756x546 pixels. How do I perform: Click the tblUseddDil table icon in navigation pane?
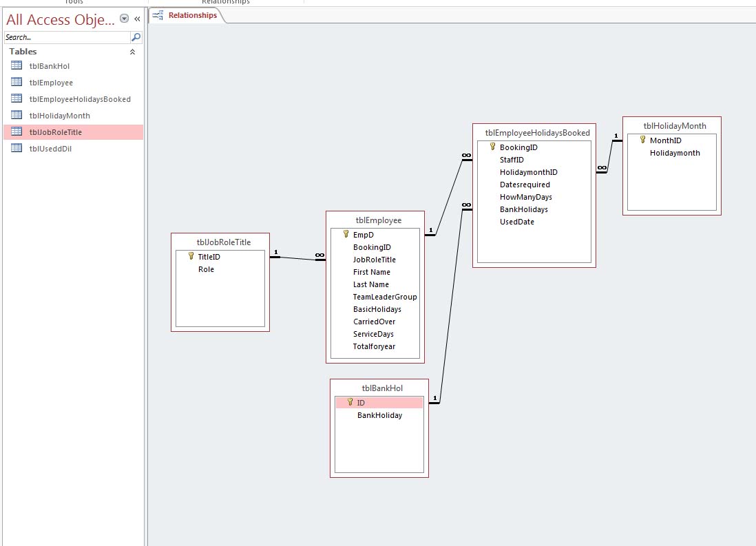click(x=17, y=147)
